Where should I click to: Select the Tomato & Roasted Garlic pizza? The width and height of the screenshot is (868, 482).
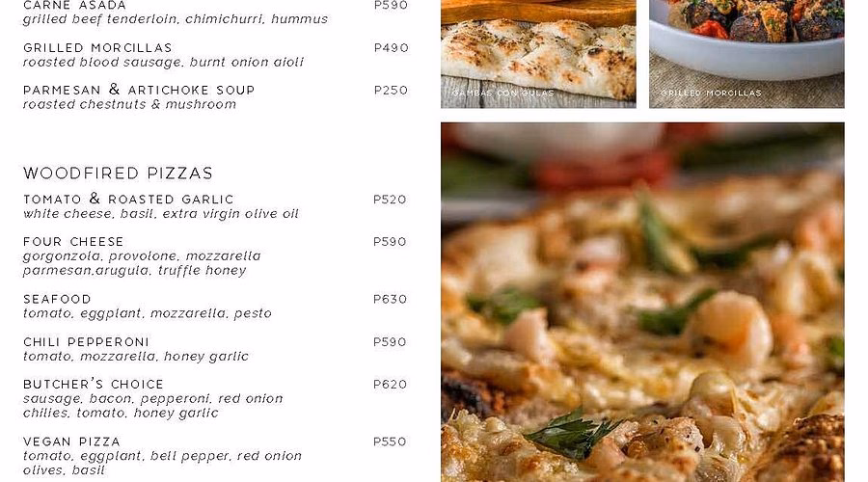pyautogui.click(x=128, y=199)
